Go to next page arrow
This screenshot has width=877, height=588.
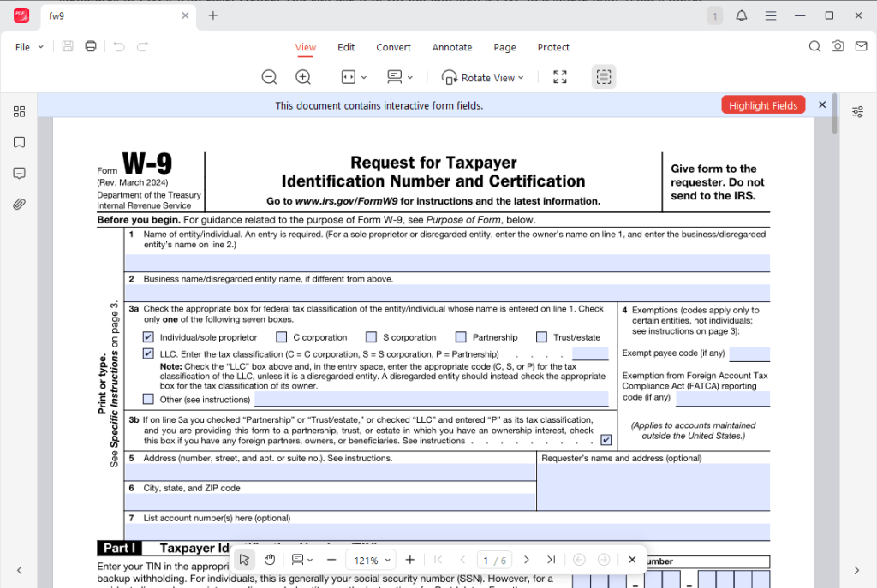pos(527,560)
